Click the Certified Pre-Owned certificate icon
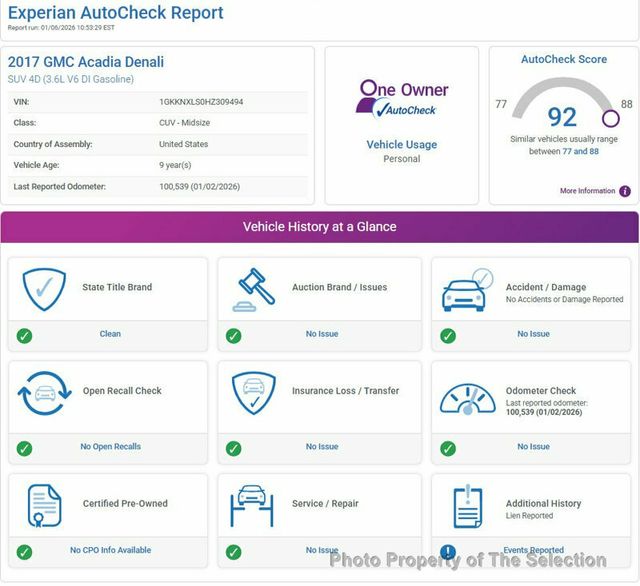Screen dimensions: 640x586 (44, 506)
